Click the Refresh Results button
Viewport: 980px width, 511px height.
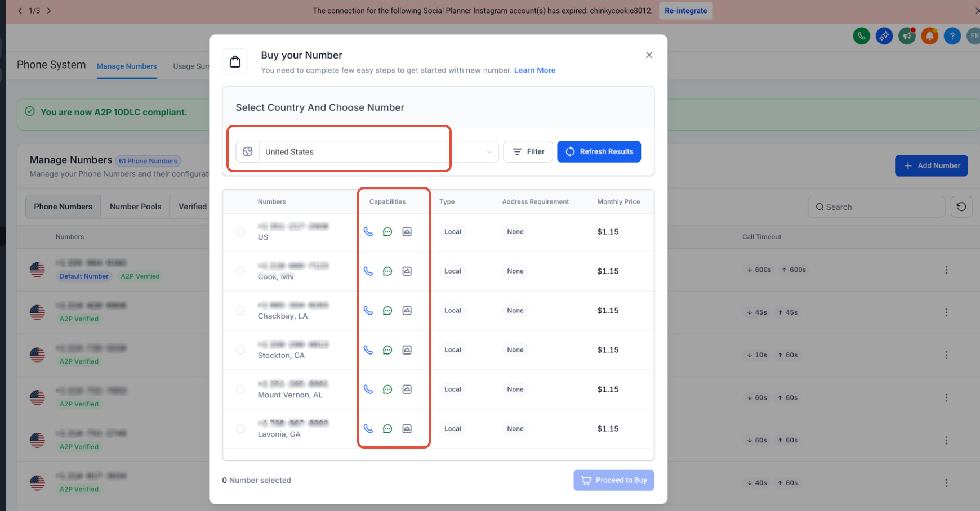point(599,151)
